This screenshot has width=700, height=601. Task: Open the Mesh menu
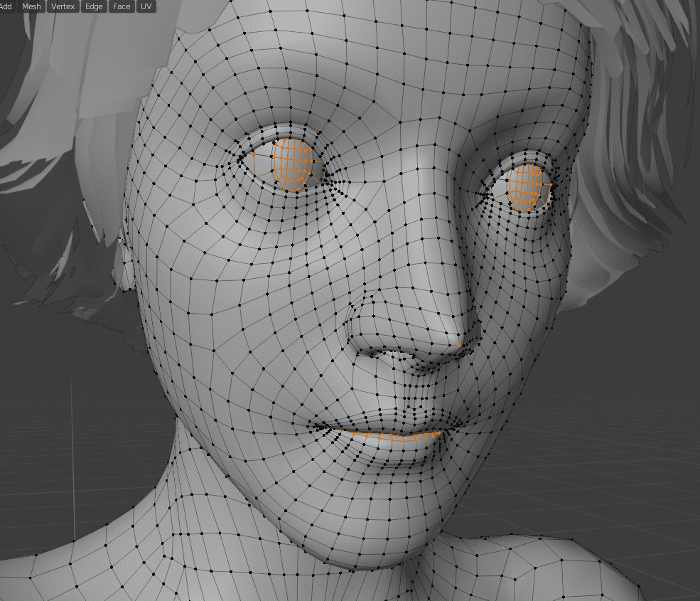click(x=31, y=6)
